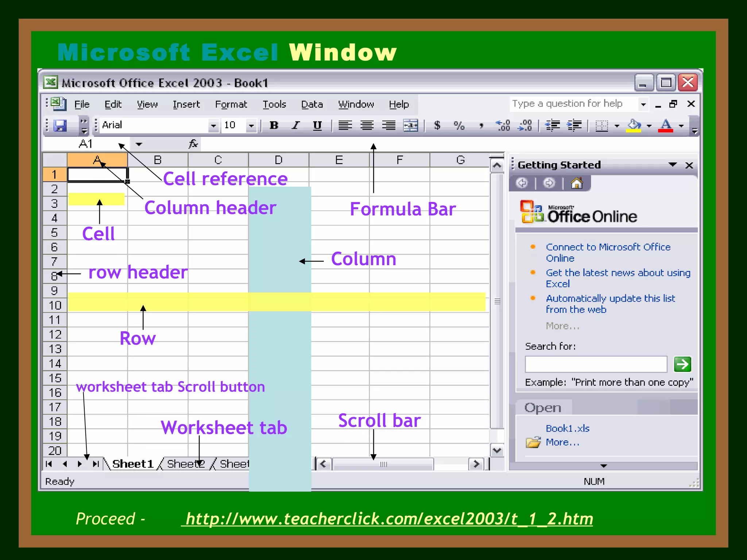Screen dimensions: 747x560
Task: Click the Back arrow in Getting Started pane
Action: click(522, 183)
